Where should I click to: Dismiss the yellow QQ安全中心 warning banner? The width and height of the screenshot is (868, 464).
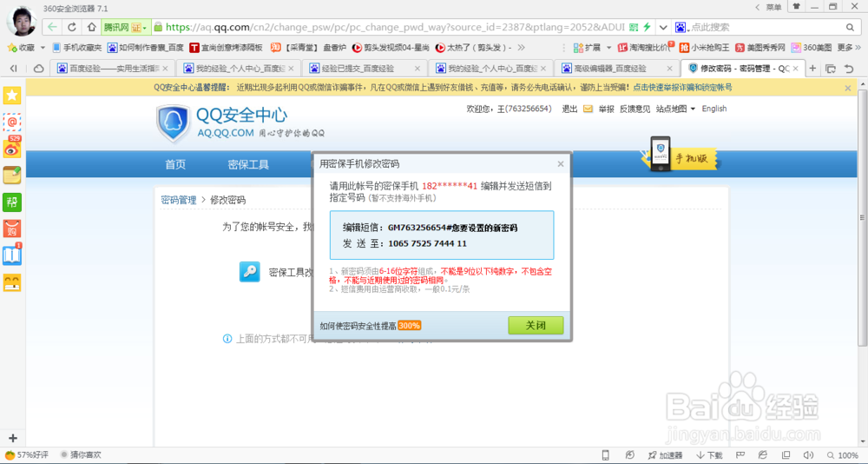[847, 88]
